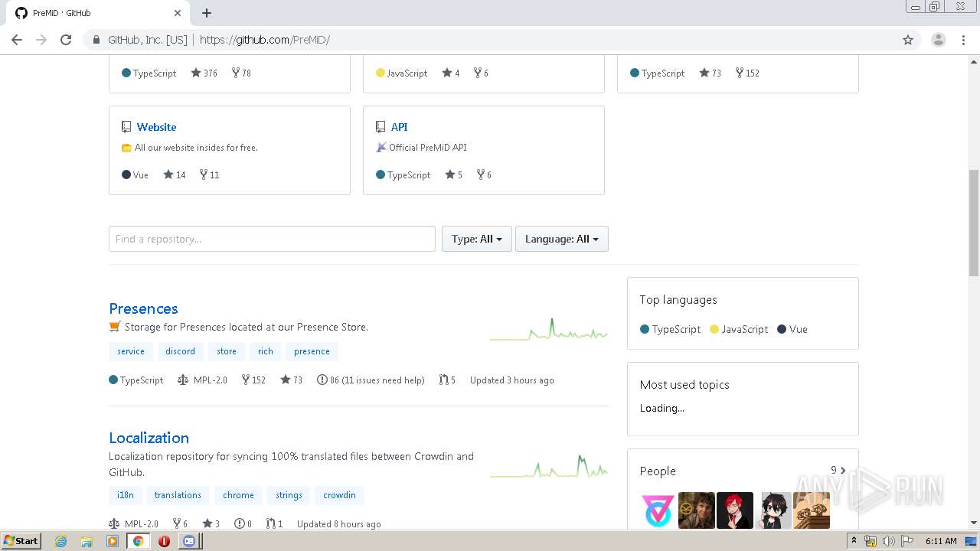Image resolution: width=980 pixels, height=551 pixels.
Task: Click the page vertical scrollbar
Action: coord(974,222)
